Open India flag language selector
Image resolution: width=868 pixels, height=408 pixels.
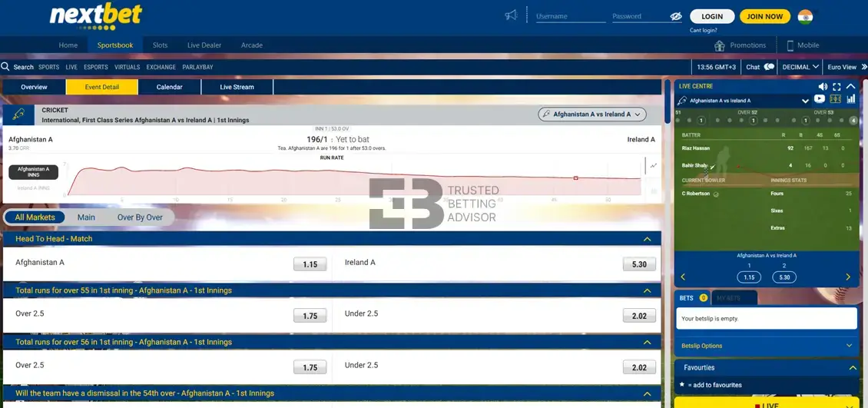[x=806, y=17]
